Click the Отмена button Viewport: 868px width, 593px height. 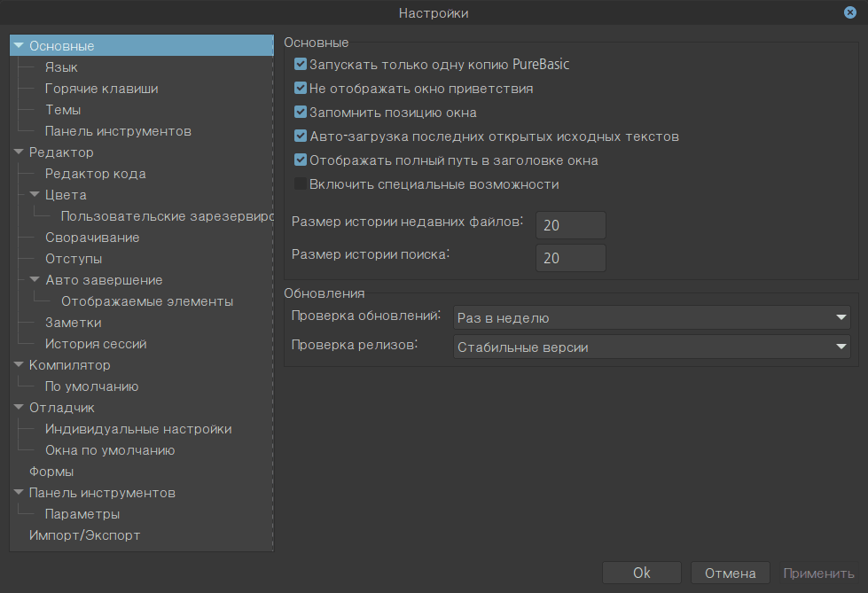(x=730, y=573)
